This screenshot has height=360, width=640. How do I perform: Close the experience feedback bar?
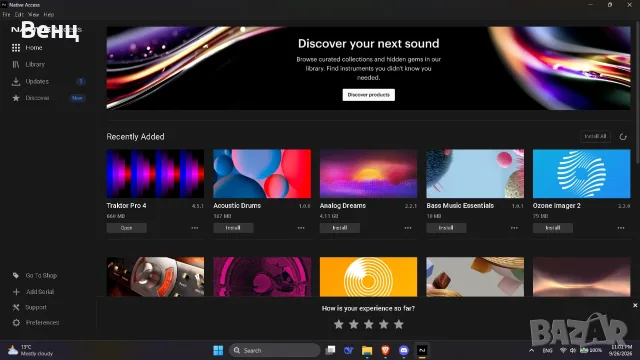pyautogui.click(x=635, y=305)
